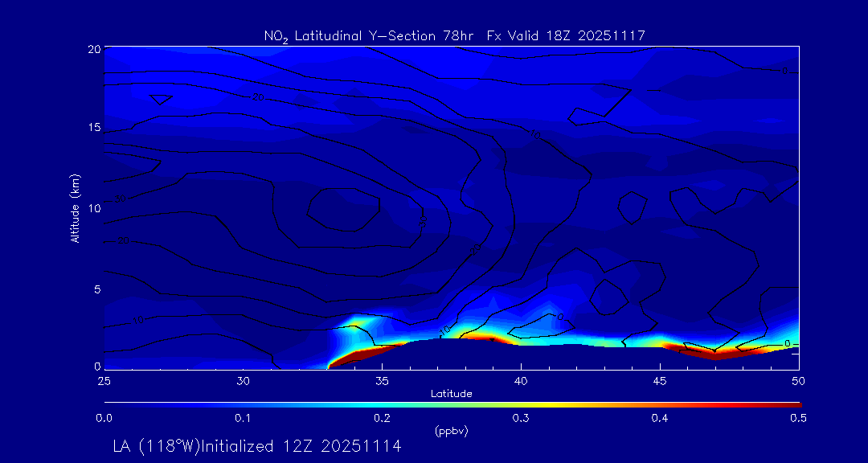
Task: Click altitude axis tick label "5"
Action: coord(97,289)
